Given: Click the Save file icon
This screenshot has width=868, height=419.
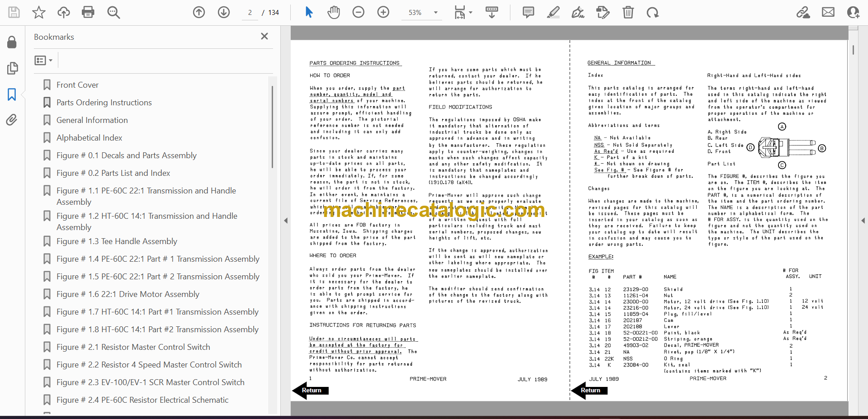Looking at the screenshot, I should (14, 12).
